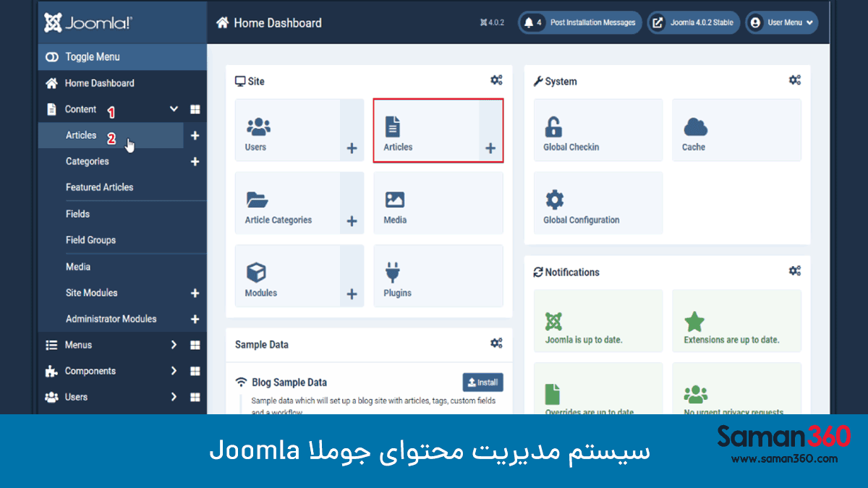Open Sample Data panel settings gears
868x488 pixels.
point(496,343)
